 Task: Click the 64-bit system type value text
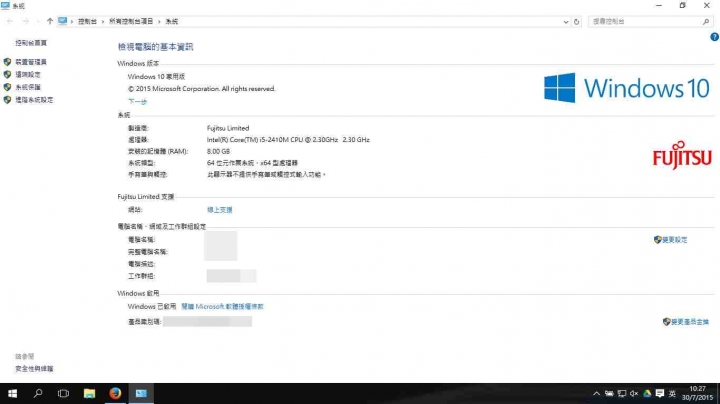click(252, 163)
